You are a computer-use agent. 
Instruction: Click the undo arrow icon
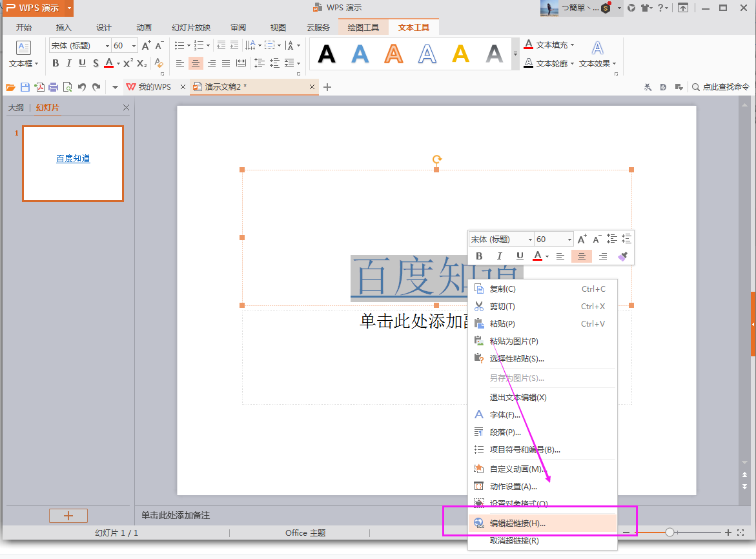82,87
